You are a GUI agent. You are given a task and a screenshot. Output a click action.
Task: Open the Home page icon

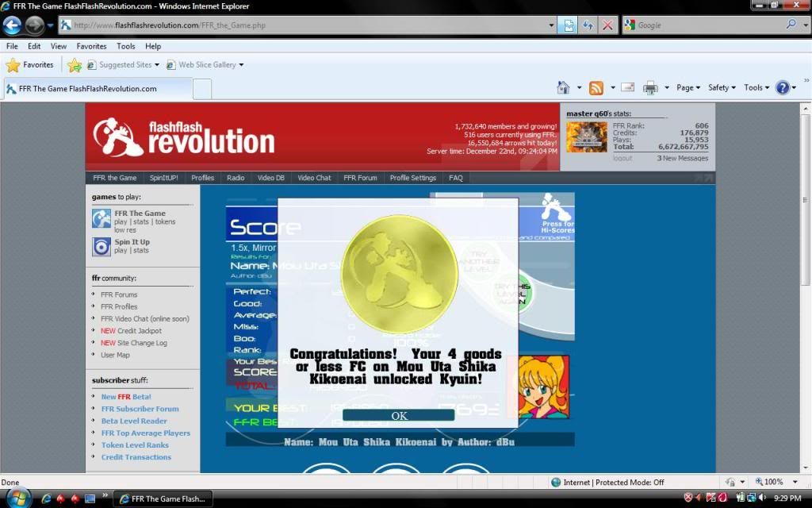563,88
